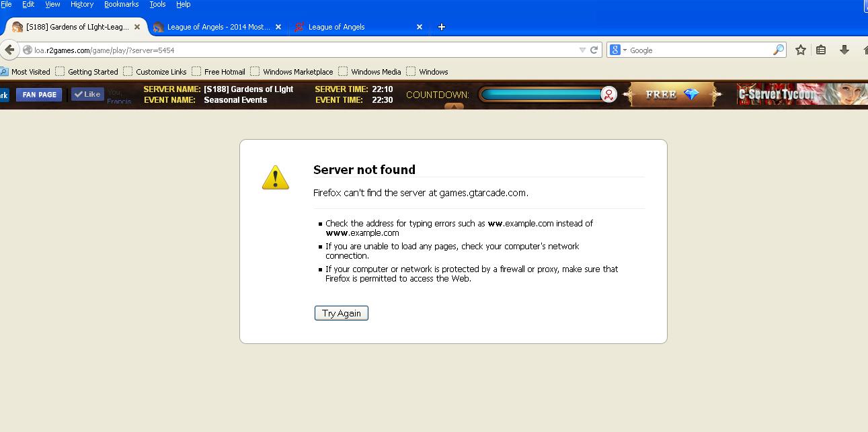868x432 pixels.
Task: Toggle the Facebook Like button
Action: [x=87, y=95]
